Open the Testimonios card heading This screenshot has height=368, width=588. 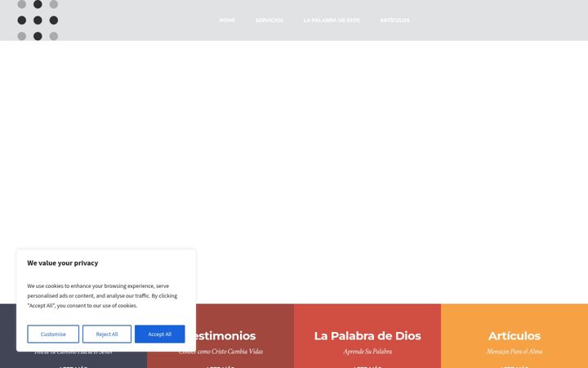pos(225,336)
